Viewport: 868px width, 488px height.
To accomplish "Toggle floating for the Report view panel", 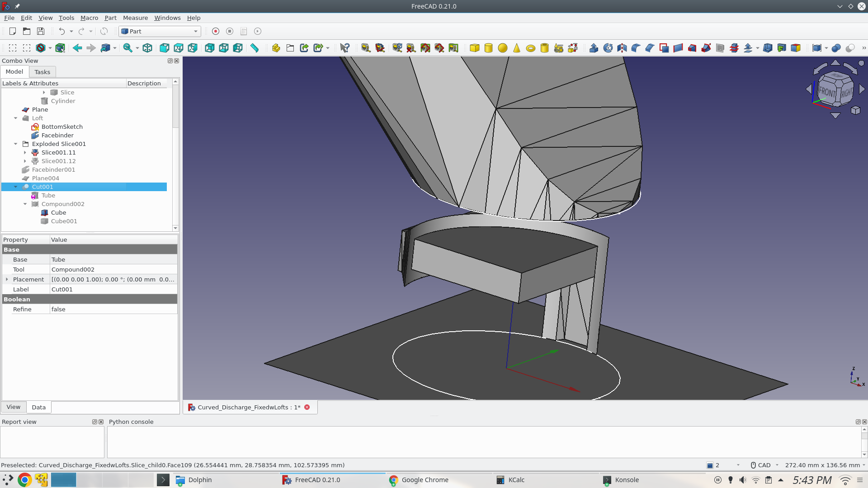I will (x=94, y=422).
